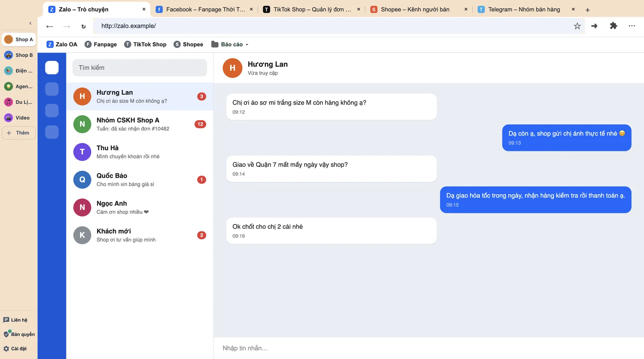Open the Liên hệ link
This screenshot has height=359, width=644.
click(x=16, y=320)
